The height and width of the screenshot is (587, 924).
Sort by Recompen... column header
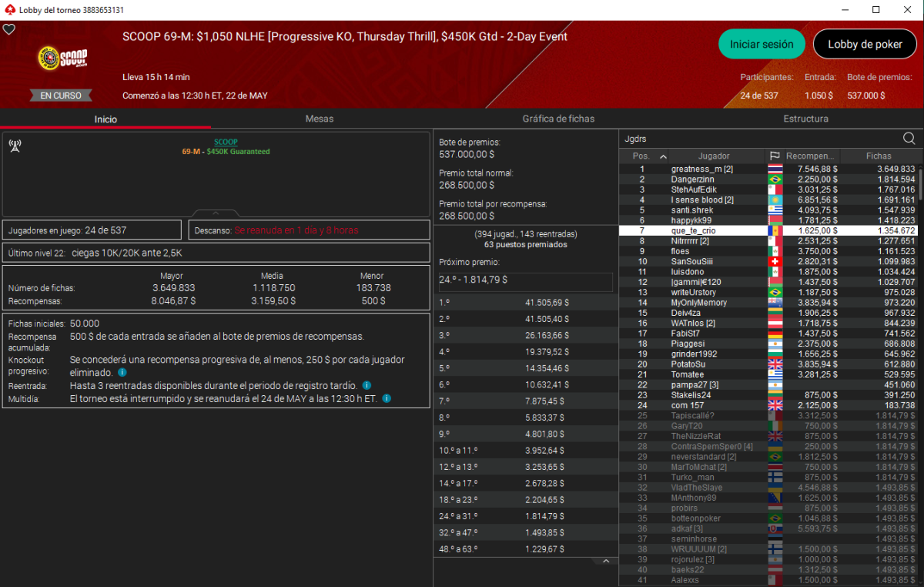[811, 156]
